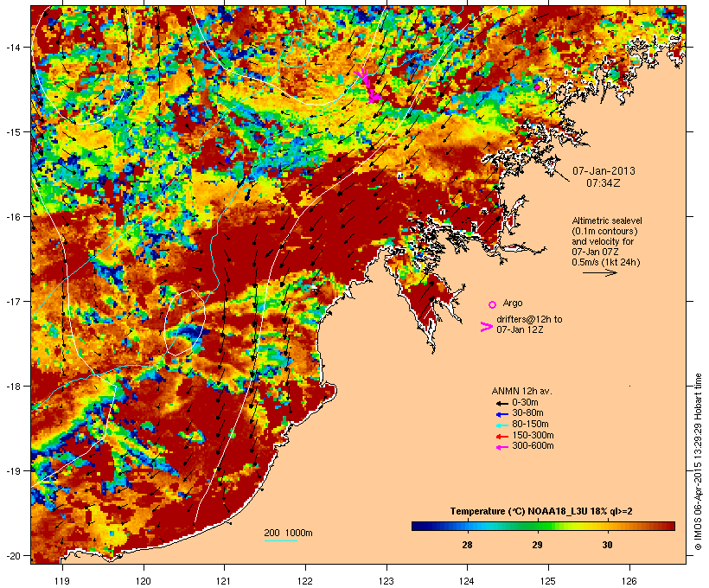Click the '300-600m' depth label
709x588 pixels.
click(x=533, y=446)
